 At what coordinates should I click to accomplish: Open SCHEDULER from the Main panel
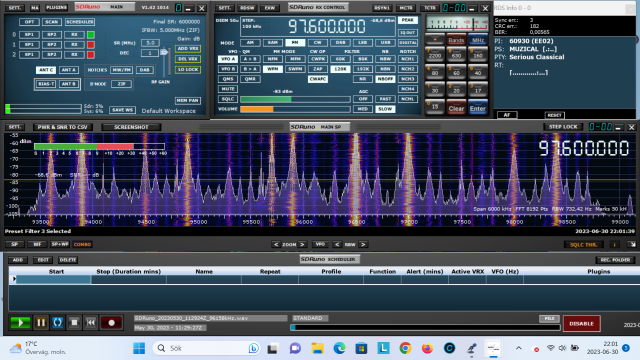[x=80, y=22]
